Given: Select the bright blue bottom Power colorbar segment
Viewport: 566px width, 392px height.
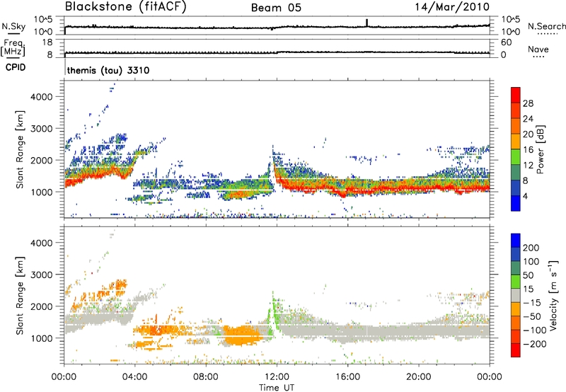Looking at the screenshot, I should [516, 203].
